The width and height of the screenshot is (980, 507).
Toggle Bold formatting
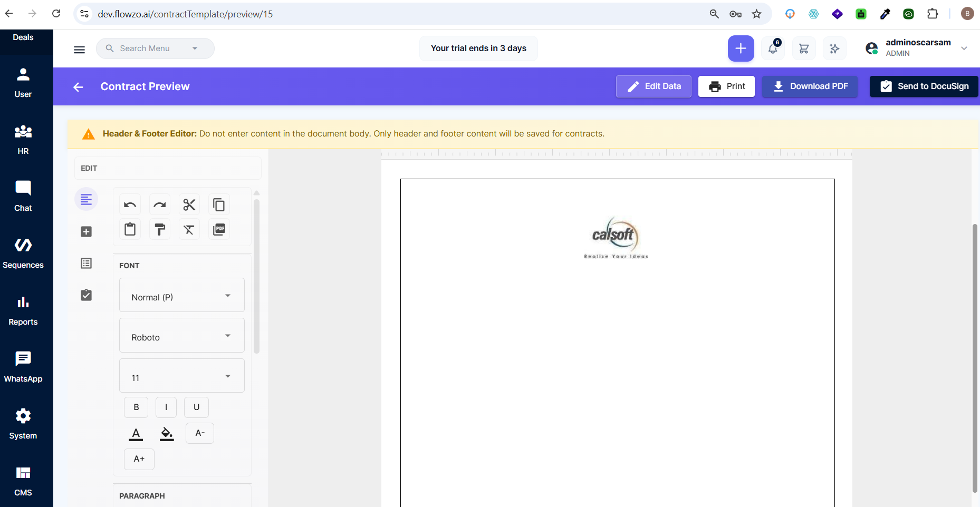pyautogui.click(x=136, y=407)
